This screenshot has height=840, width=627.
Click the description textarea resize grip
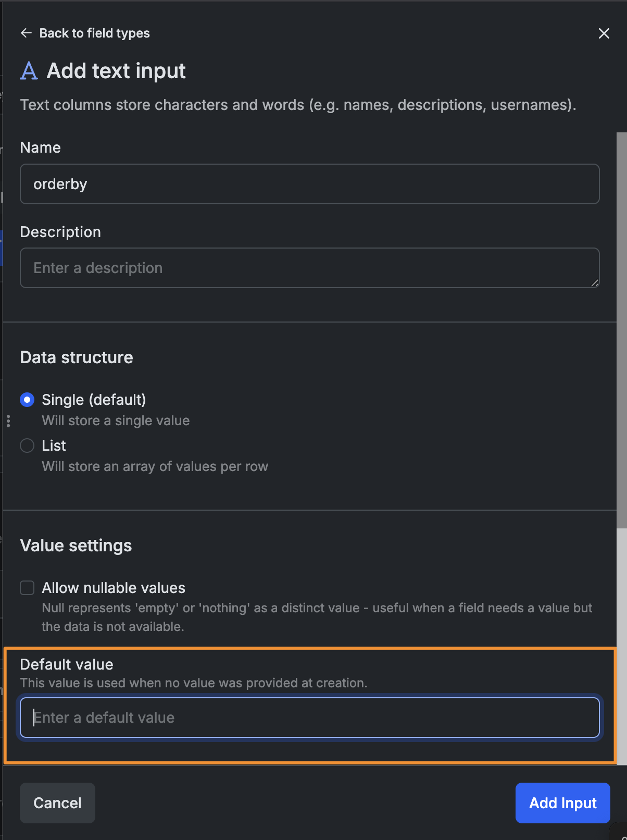(595, 283)
